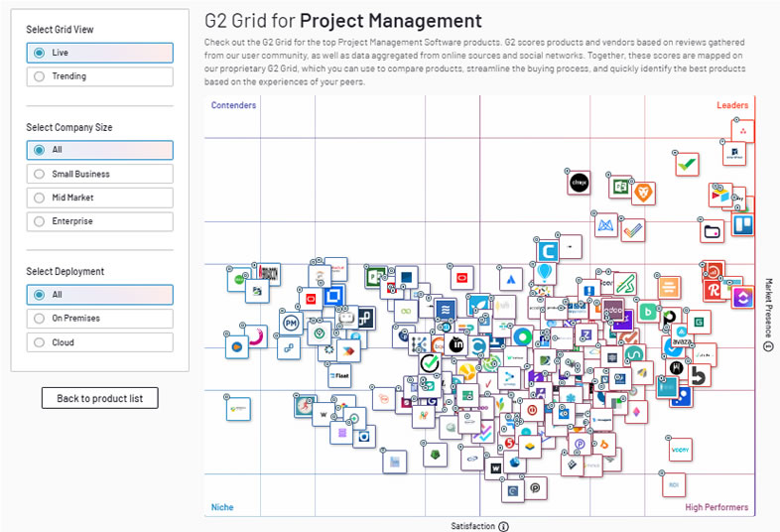Open the PM circle logo tile

pos(291,323)
